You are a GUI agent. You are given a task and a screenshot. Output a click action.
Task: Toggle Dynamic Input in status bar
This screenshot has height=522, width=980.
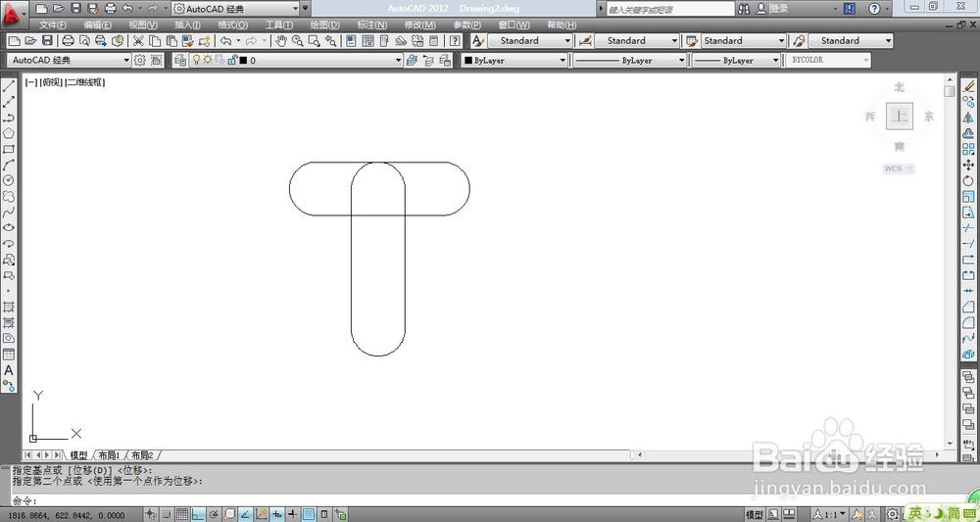pos(277,514)
